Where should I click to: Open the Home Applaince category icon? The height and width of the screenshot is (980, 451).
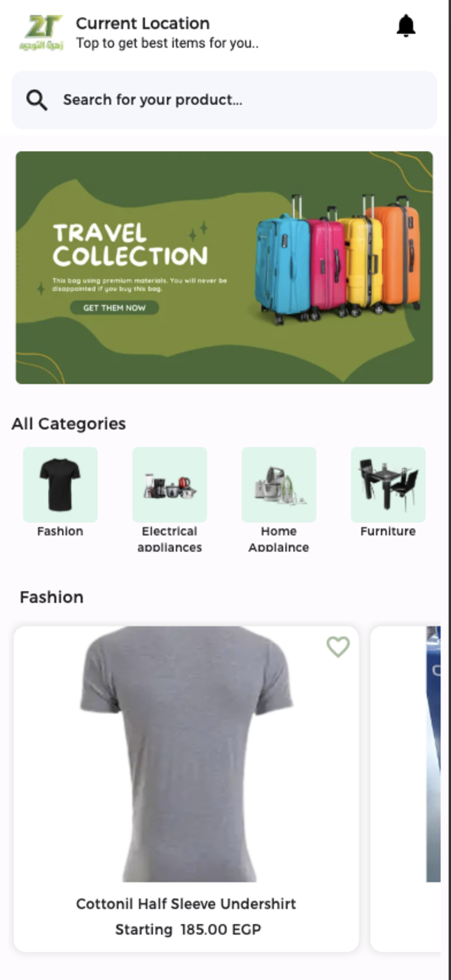click(279, 484)
